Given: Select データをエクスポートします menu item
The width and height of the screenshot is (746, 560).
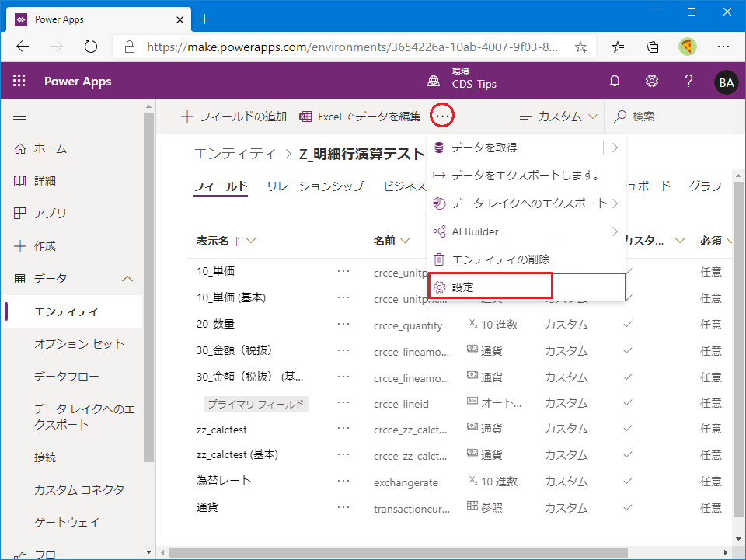Looking at the screenshot, I should coord(527,176).
